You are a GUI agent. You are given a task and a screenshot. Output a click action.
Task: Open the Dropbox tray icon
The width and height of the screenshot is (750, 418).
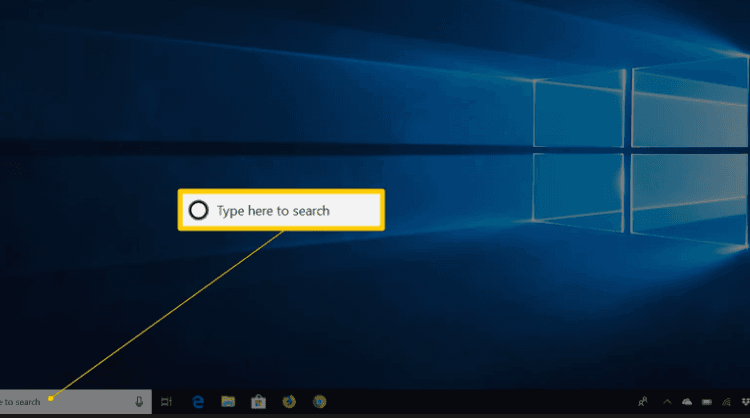(745, 402)
